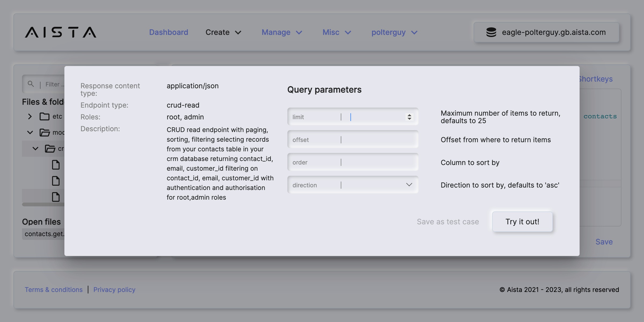This screenshot has width=644, height=322.
Task: Click the second file icon in tree
Action: tap(56, 181)
